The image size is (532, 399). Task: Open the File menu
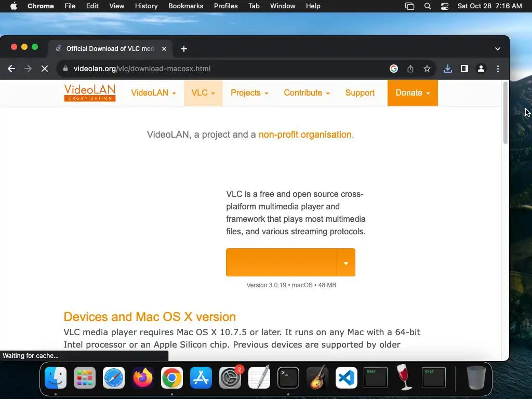coord(70,6)
